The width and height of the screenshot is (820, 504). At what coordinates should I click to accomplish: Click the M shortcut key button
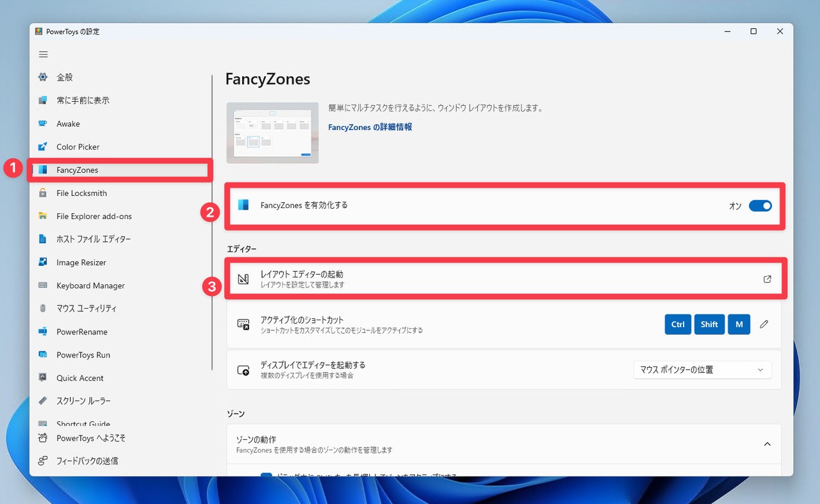(x=739, y=325)
